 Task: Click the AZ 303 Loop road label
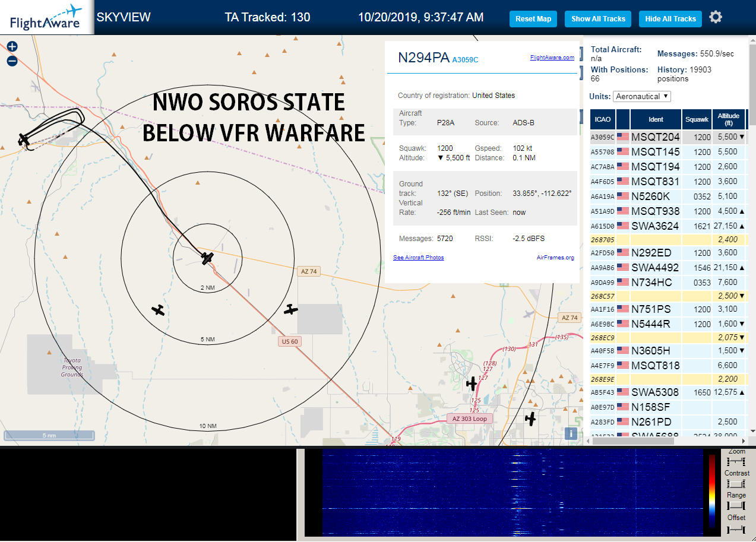(x=469, y=419)
